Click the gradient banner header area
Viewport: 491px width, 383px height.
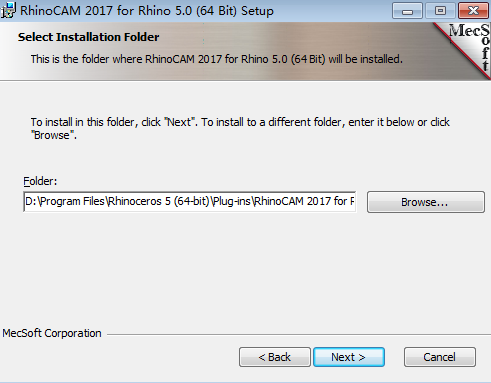click(217, 51)
